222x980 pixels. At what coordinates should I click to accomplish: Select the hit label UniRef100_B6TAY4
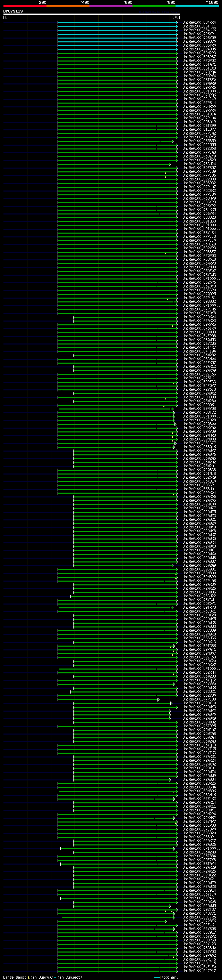(199, 864)
